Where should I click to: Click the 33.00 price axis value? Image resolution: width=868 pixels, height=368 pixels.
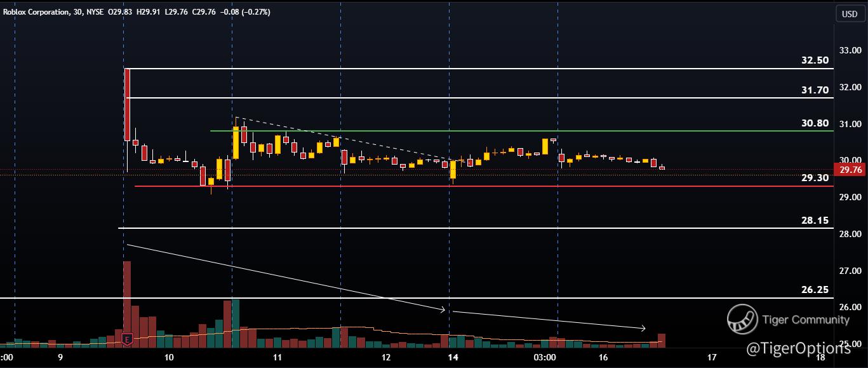(850, 50)
